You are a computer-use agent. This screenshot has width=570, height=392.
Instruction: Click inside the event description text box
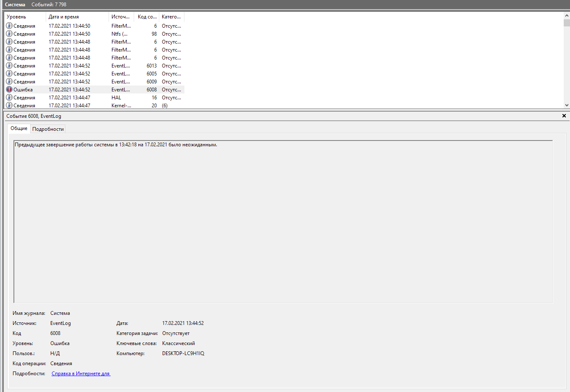(283, 222)
